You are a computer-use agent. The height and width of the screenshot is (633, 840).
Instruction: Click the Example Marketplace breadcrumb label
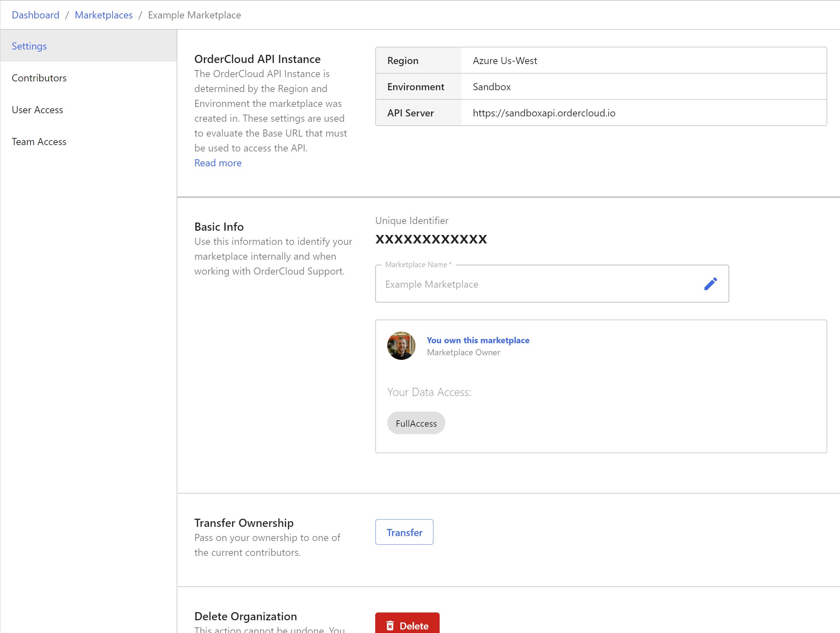194,15
